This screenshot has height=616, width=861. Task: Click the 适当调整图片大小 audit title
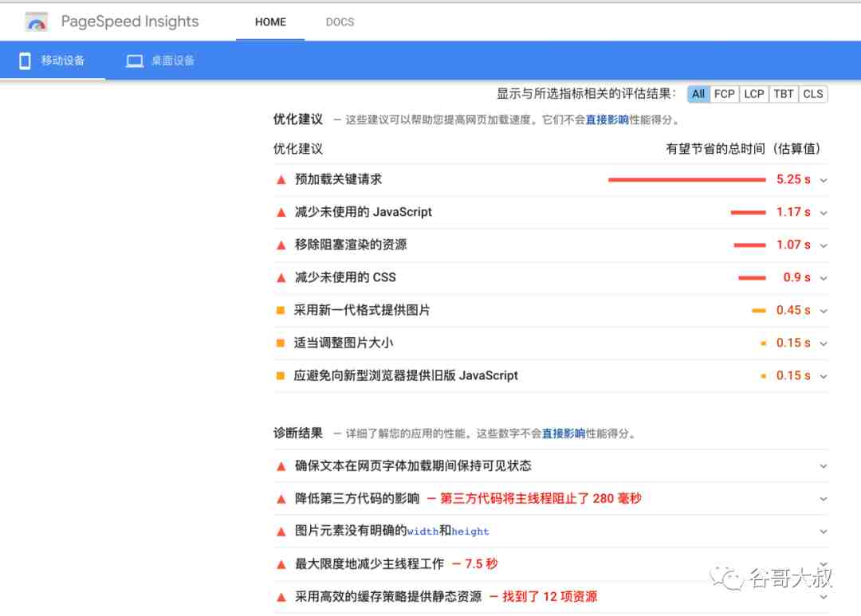[343, 343]
